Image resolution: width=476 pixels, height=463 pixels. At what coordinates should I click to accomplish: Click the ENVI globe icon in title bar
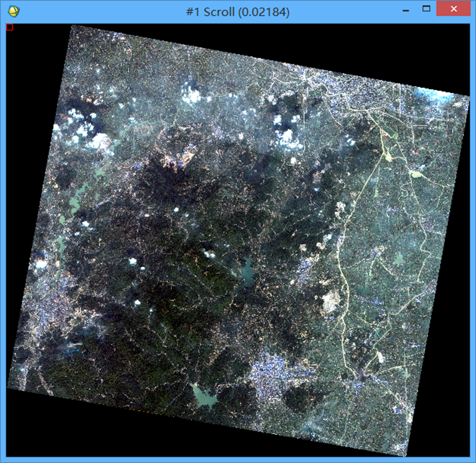coord(14,12)
